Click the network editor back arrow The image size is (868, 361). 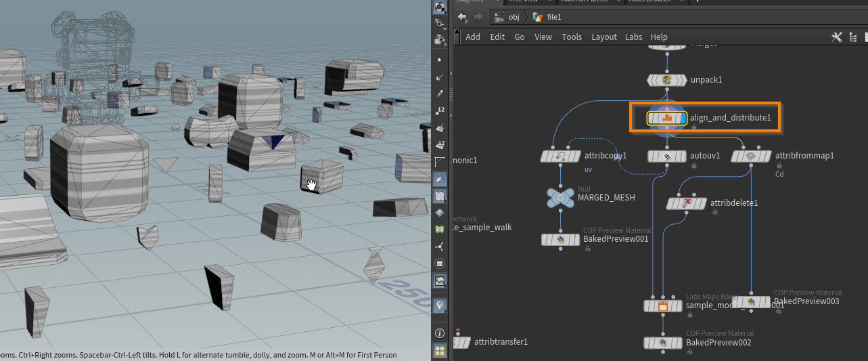click(x=463, y=17)
